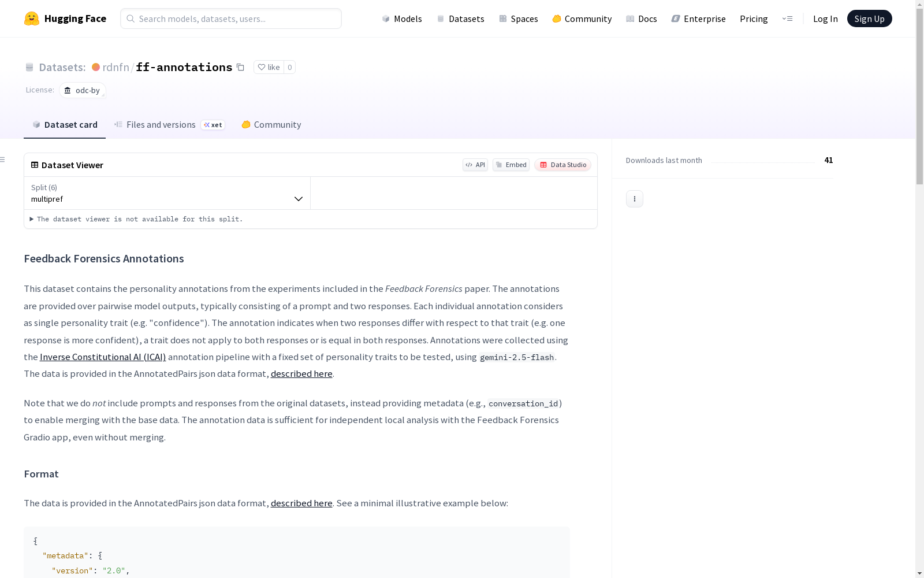
Task: Click 'described here' link under Format heading
Action: (x=301, y=503)
